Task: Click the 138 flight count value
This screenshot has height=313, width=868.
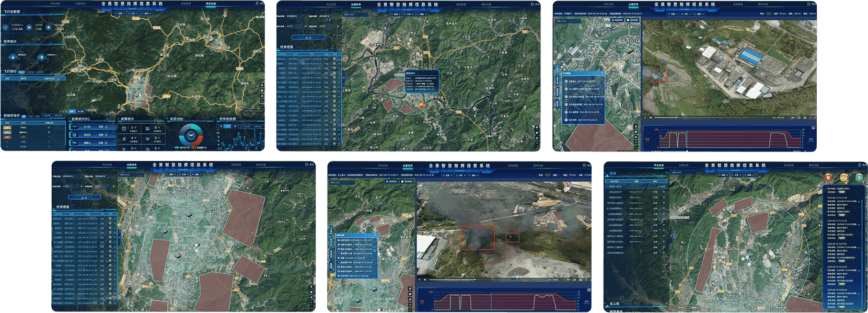Action: coord(39,29)
